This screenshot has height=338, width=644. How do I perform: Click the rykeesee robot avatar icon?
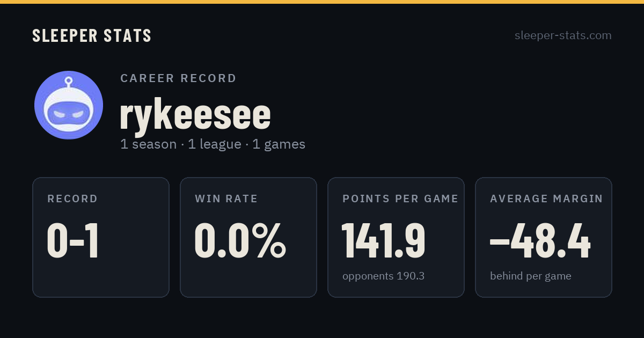click(x=69, y=105)
